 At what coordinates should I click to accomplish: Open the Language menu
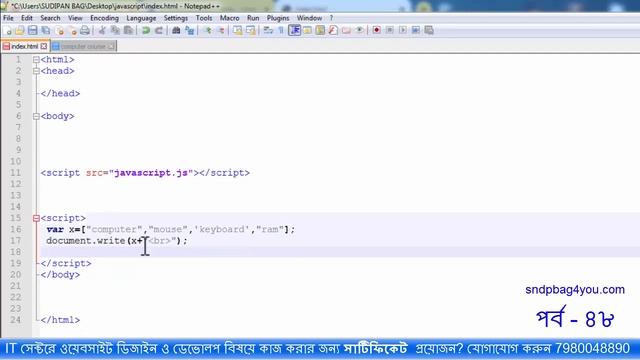point(141,18)
